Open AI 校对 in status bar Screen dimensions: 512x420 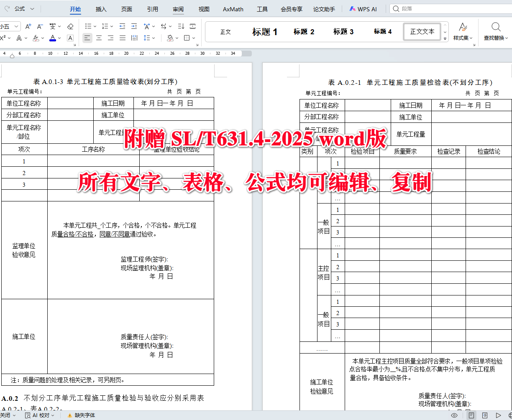[x=40, y=415]
